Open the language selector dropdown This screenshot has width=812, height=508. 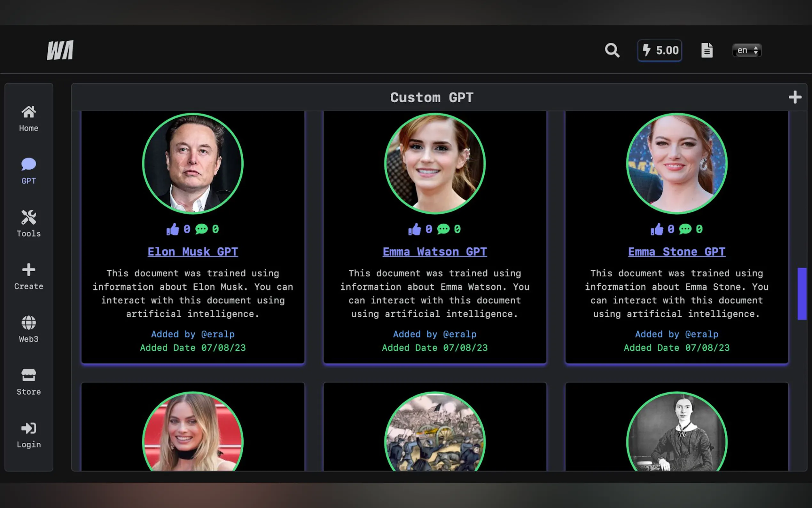(x=746, y=50)
